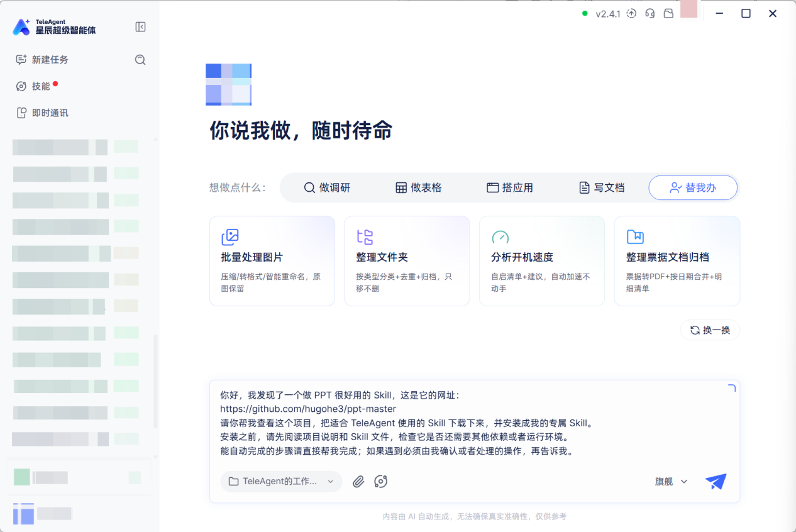Click the bookmark-folder icon on 整理票据文档归档

point(635,237)
